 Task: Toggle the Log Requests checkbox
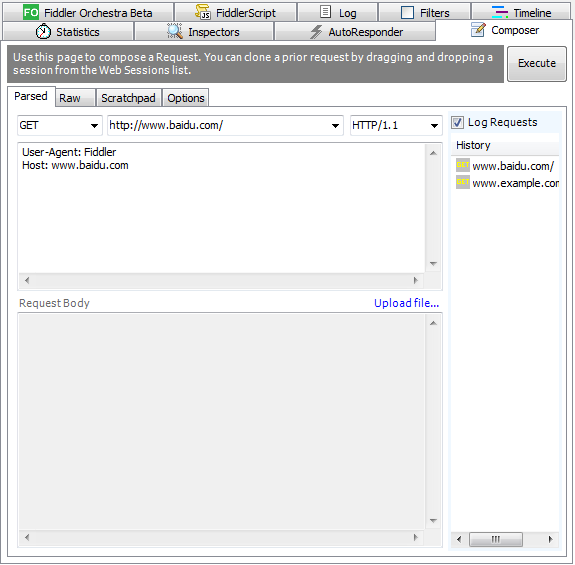[457, 122]
